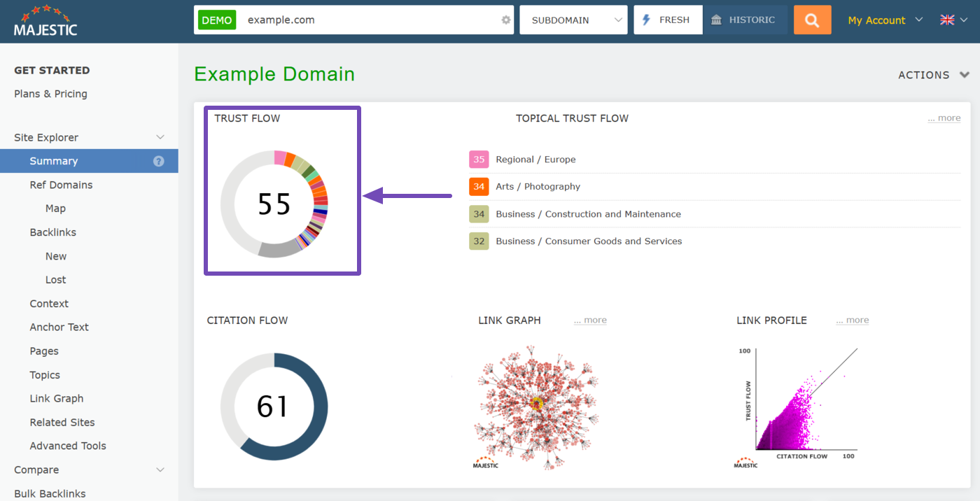Open Bulk Backlinks in sidebar
Screen dimensions: 980x501
50,493
